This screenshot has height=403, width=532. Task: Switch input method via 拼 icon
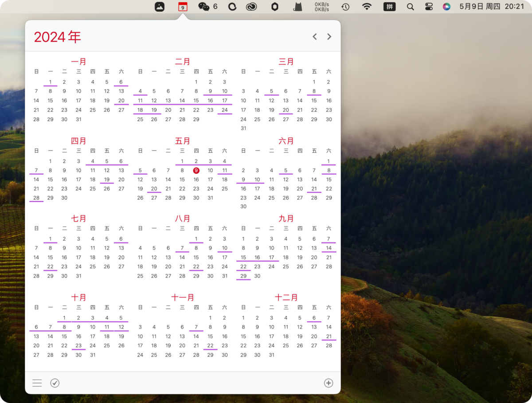tap(389, 7)
